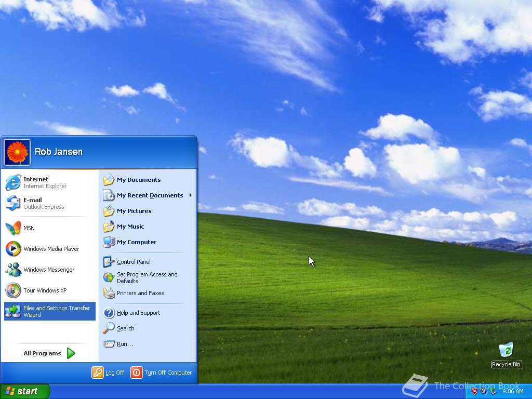Select the My Documents label
The height and width of the screenshot is (399, 532).
[x=139, y=180]
